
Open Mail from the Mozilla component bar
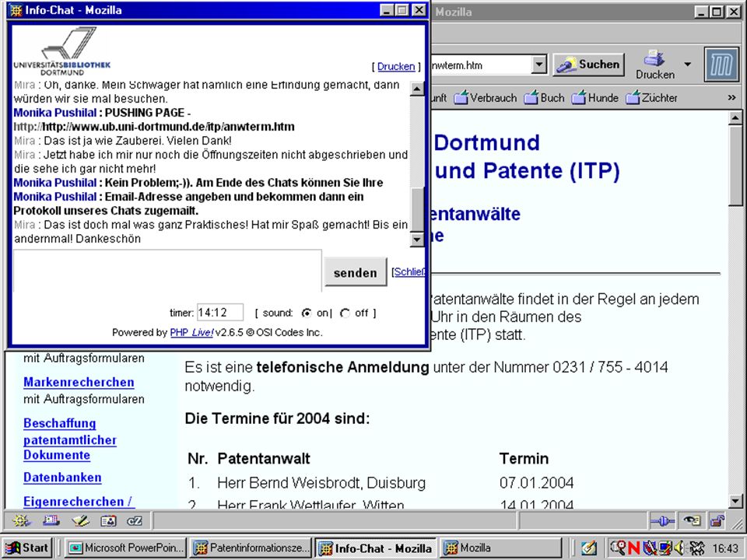51,521
